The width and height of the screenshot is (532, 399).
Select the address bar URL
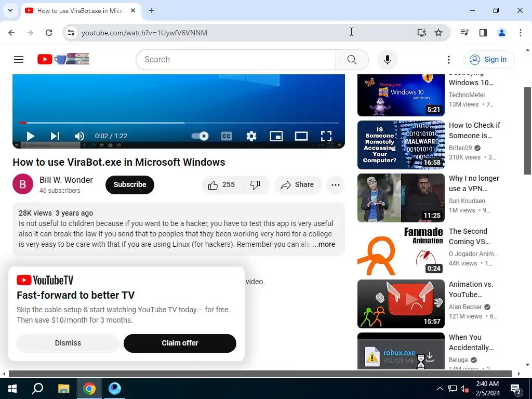pyautogui.click(x=144, y=33)
